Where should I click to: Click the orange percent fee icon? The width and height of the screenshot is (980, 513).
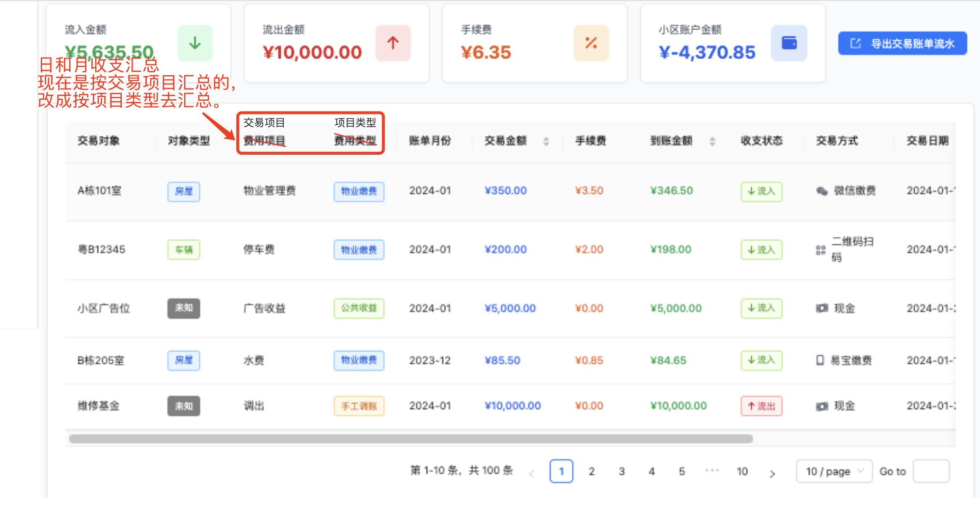tap(591, 43)
